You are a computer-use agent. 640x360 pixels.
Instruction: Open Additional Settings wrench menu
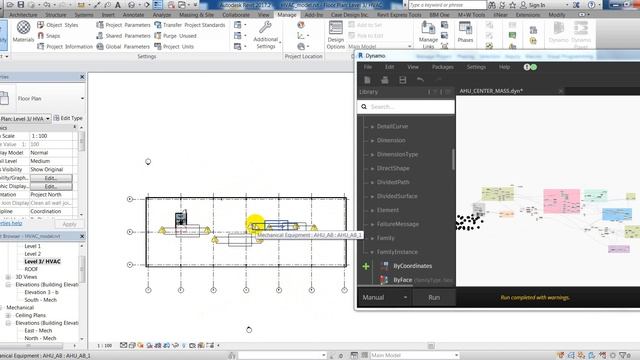coord(265,36)
